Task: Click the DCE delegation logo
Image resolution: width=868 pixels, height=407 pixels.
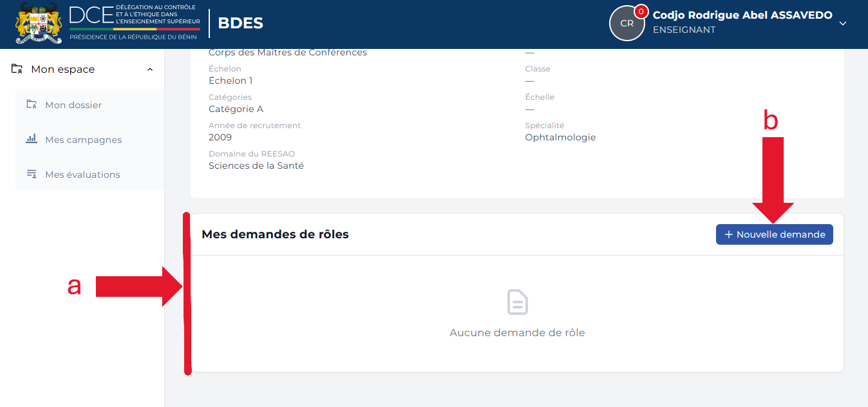Action: (x=135, y=23)
